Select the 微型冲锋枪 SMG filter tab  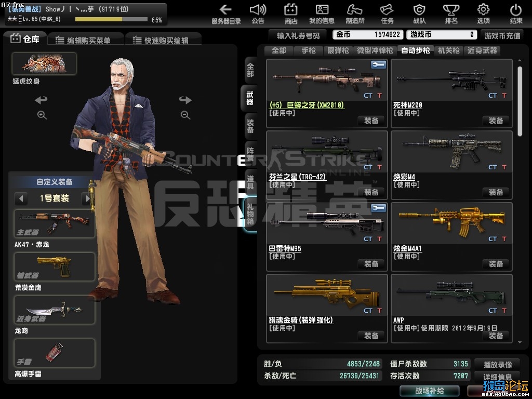click(x=375, y=50)
